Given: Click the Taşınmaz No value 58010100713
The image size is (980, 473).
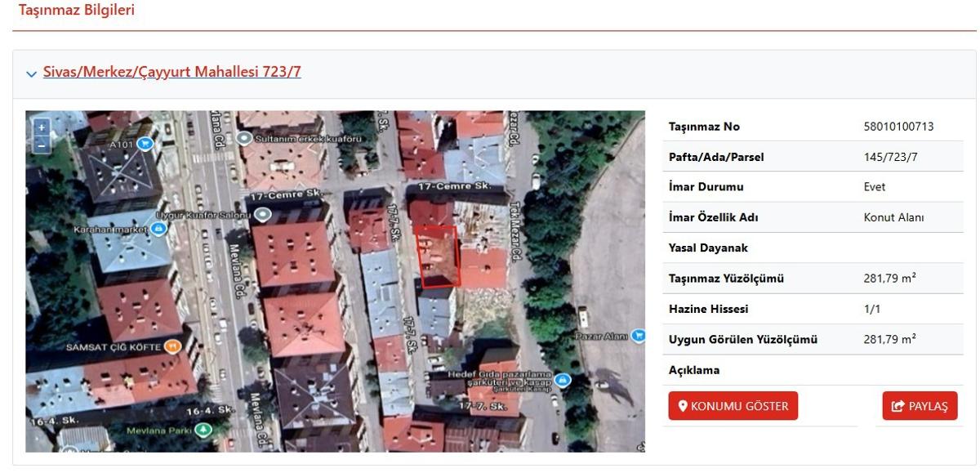Looking at the screenshot, I should (x=898, y=127).
